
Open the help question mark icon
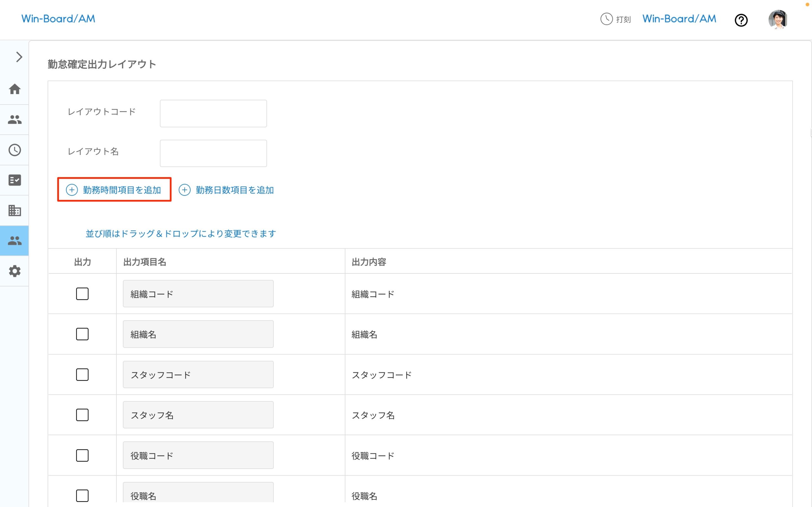(x=741, y=20)
